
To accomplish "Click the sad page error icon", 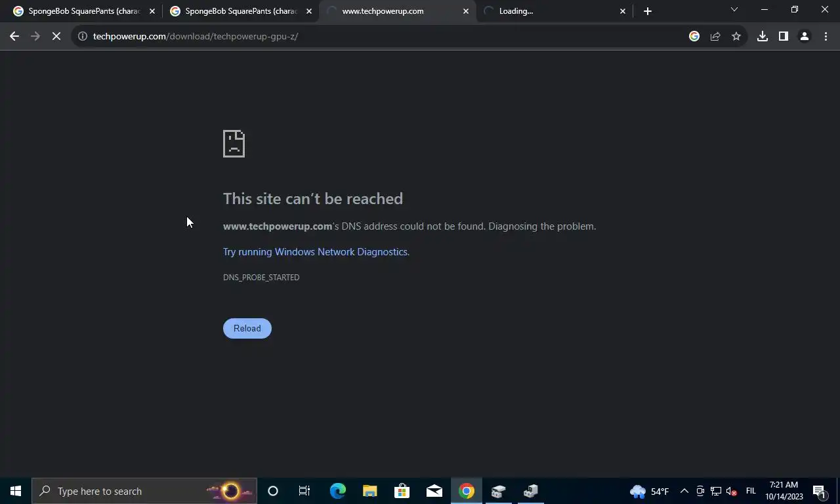I will click(x=234, y=144).
